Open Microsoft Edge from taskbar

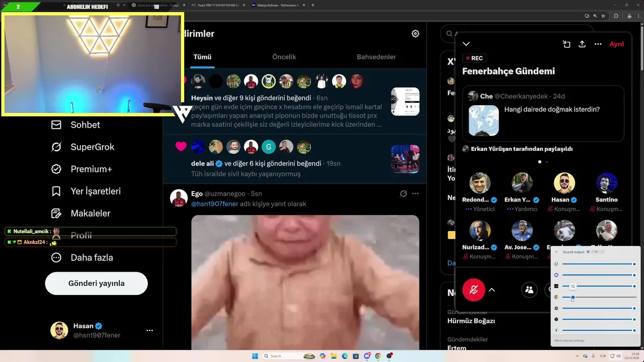click(345, 356)
